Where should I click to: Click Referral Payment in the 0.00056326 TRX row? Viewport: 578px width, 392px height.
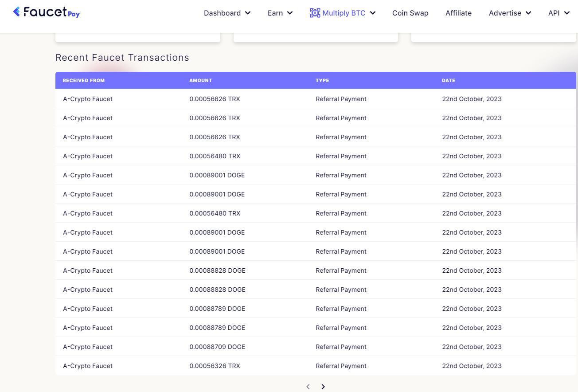point(341,366)
